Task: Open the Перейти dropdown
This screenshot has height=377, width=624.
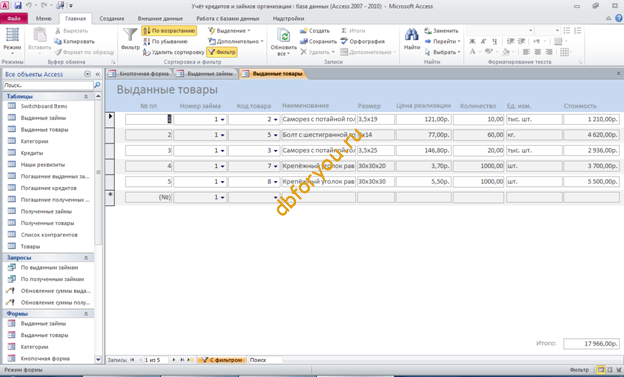Action: pos(442,41)
